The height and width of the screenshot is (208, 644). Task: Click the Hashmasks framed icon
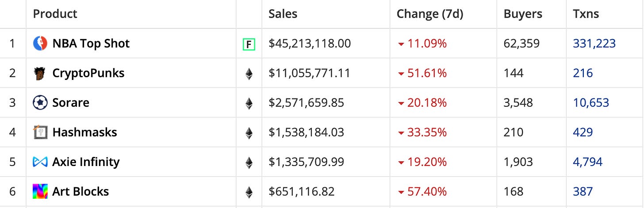click(x=40, y=132)
